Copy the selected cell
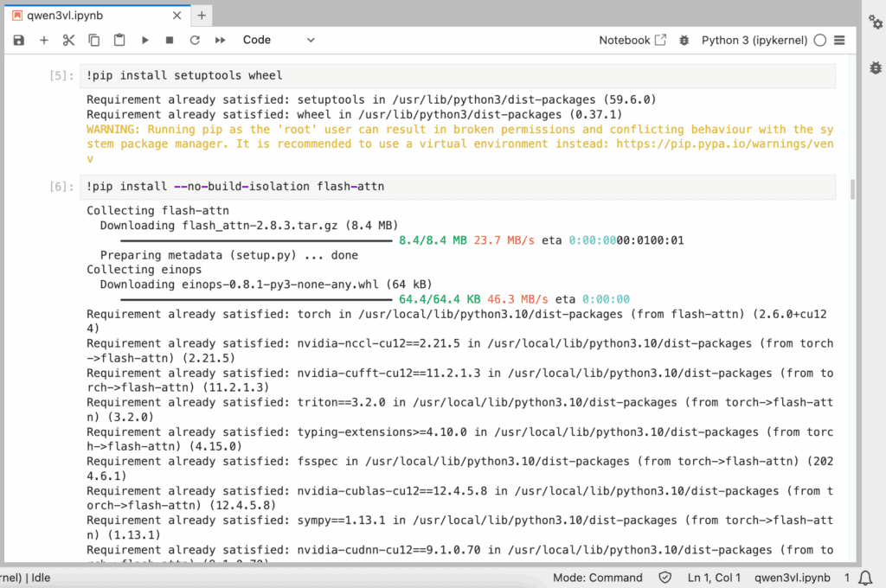The image size is (886, 588). [x=94, y=40]
